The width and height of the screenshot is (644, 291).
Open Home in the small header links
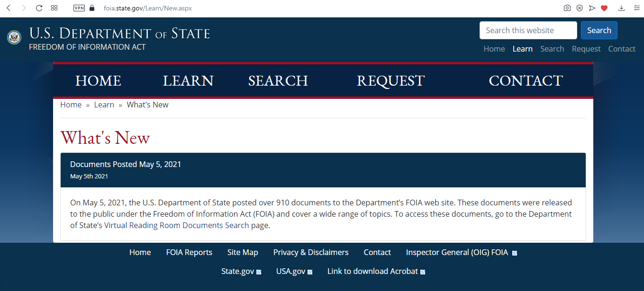tap(494, 49)
